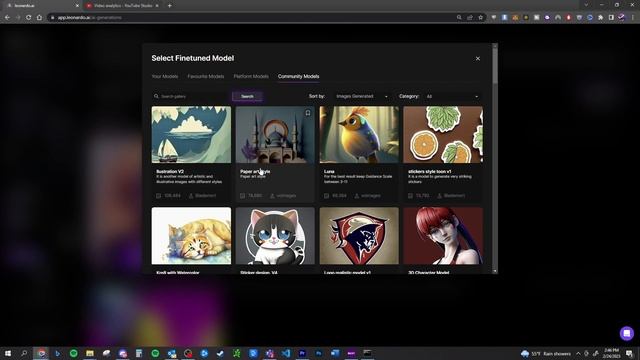Click images-generated icon on Paper art style card
This screenshot has height=360, width=640.
coord(242,196)
